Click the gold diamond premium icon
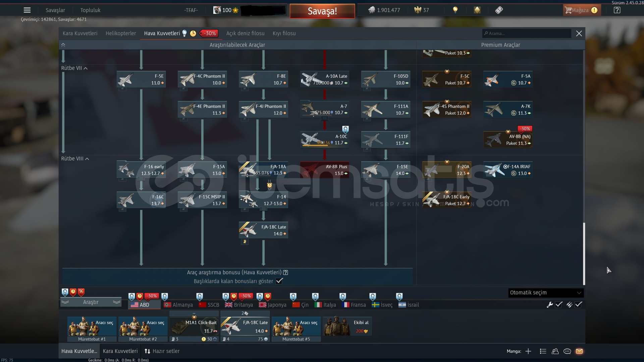 477,10
